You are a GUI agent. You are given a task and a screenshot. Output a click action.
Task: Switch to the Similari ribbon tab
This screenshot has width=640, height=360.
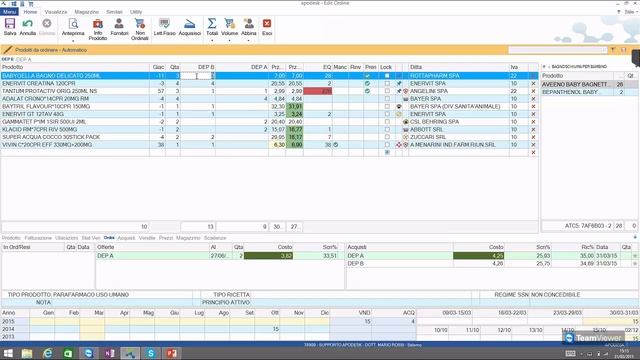pos(114,12)
